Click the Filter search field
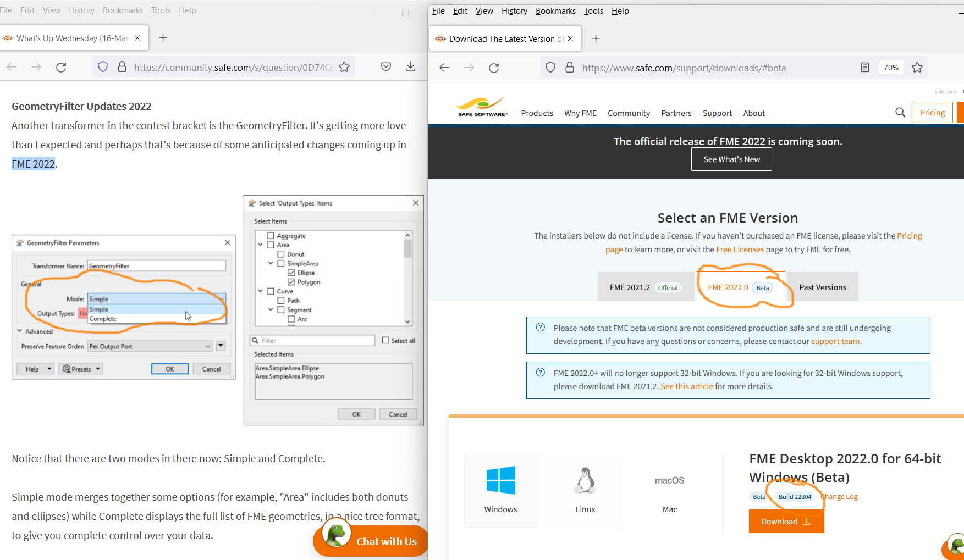Screen dimensions: 964x560 [x=312, y=341]
